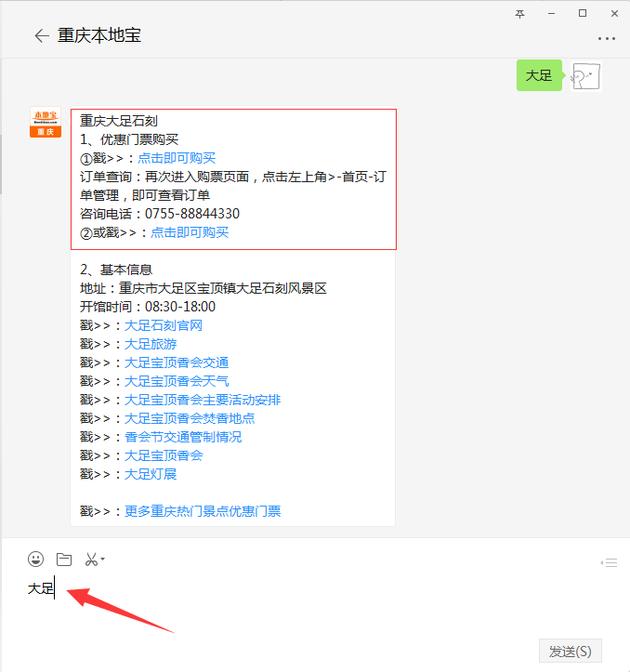Open the three-dot more options menu
The image size is (630, 672).
coord(607,38)
